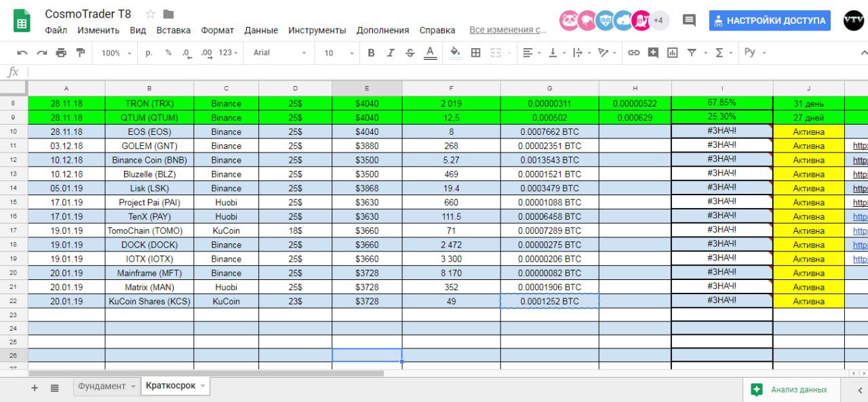Open the fill color bucket picker
The height and width of the screenshot is (402, 868).
point(456,53)
